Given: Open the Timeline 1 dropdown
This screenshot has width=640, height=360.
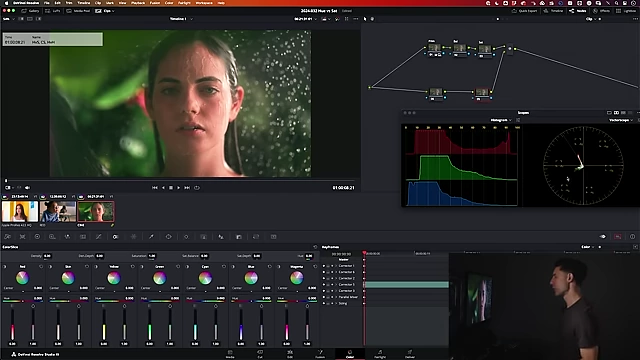Looking at the screenshot, I should [x=181, y=19].
